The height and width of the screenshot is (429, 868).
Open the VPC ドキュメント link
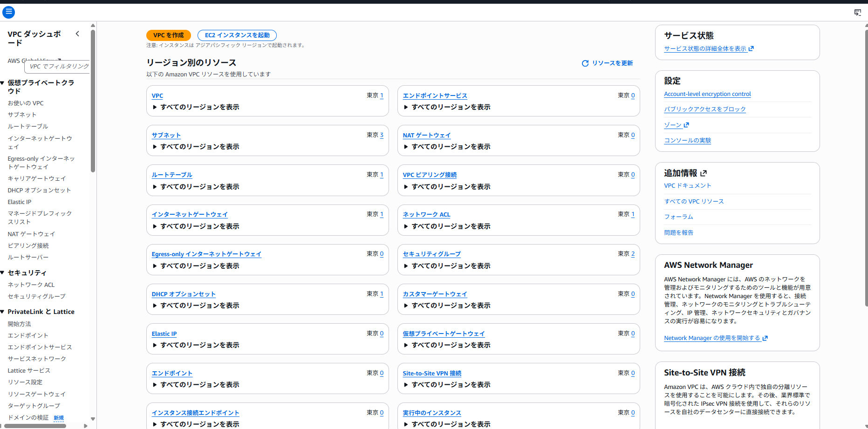click(x=687, y=186)
